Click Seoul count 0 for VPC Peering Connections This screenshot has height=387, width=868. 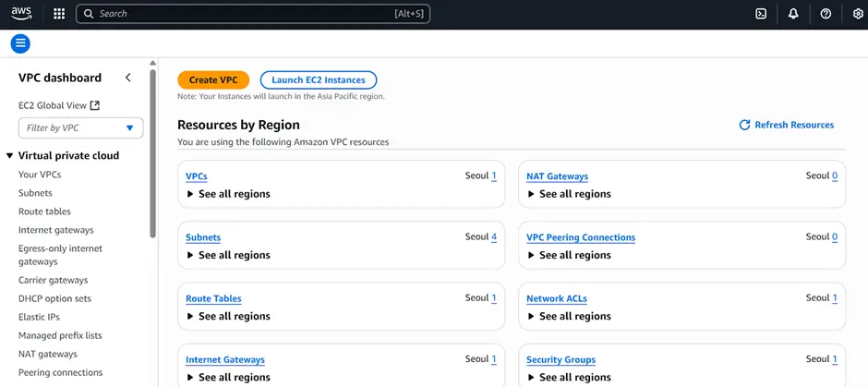point(835,237)
